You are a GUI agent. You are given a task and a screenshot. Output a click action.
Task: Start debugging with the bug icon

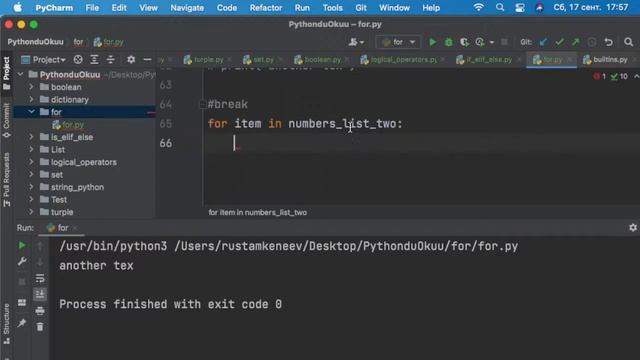click(x=448, y=42)
